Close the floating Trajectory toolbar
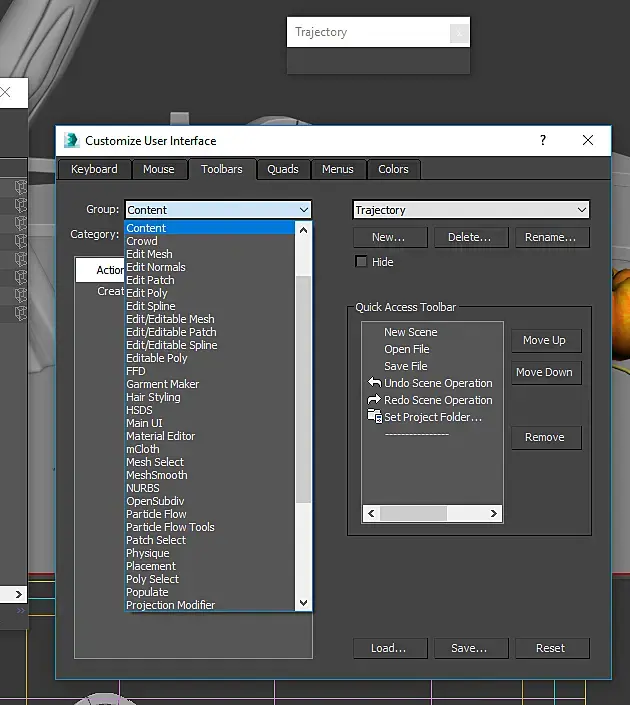This screenshot has width=630, height=705. pyautogui.click(x=459, y=33)
